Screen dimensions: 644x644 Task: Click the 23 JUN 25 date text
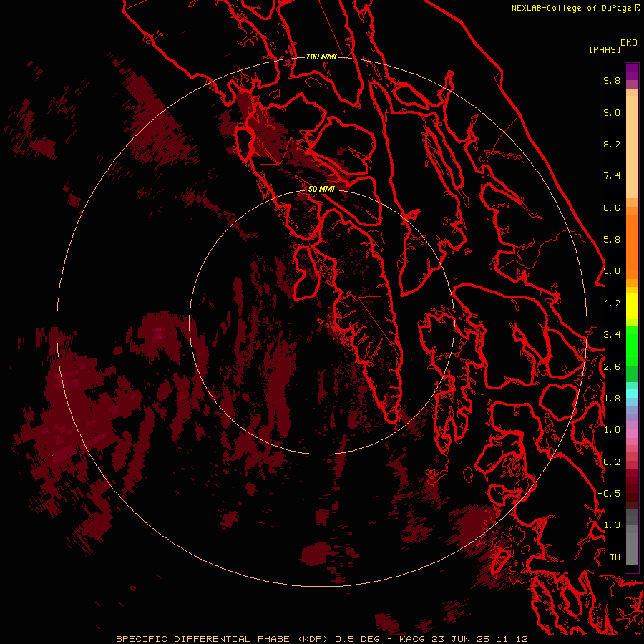459,639
